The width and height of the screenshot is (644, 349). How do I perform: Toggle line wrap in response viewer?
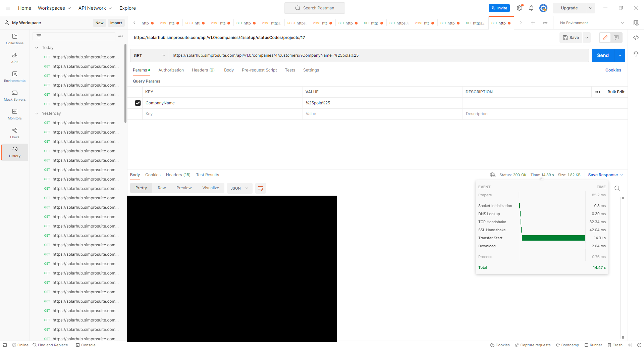tap(261, 188)
